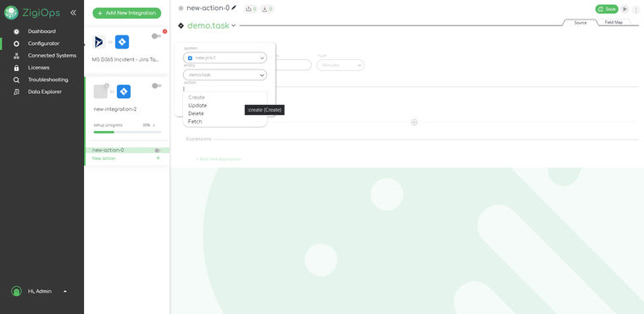Viewport: 644px width, 314px height.
Task: Click the setup progress bar
Action: click(127, 132)
